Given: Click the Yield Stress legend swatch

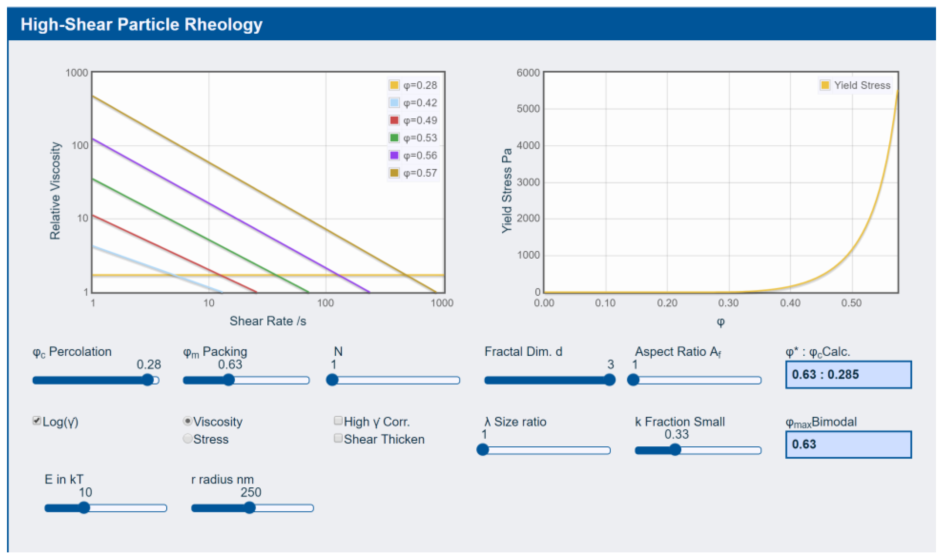Looking at the screenshot, I should point(825,85).
